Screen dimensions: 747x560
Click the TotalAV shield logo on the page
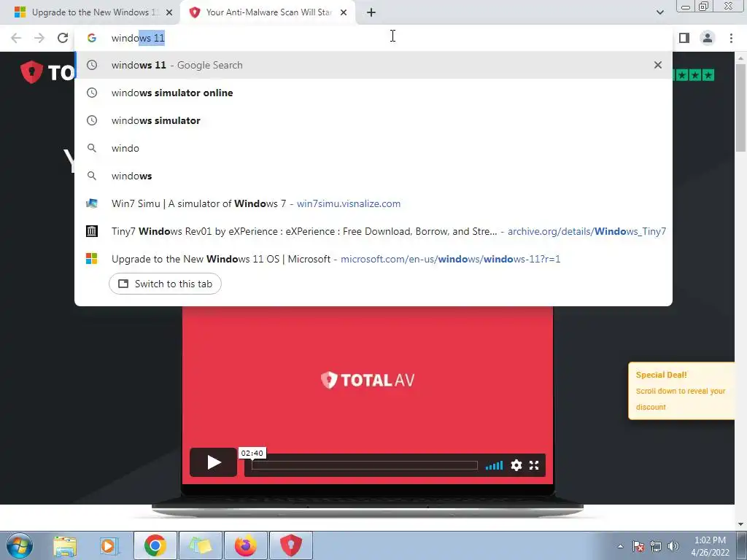coord(32,72)
